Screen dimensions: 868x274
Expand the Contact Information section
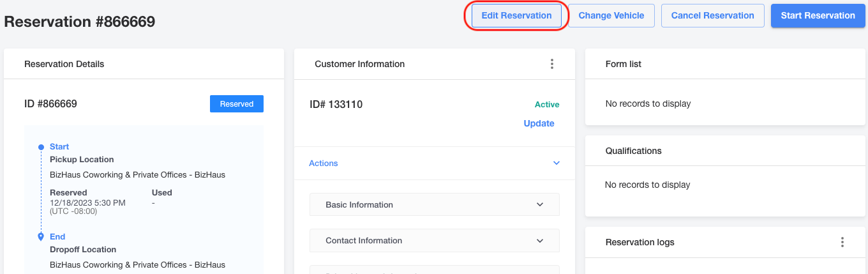pyautogui.click(x=434, y=241)
